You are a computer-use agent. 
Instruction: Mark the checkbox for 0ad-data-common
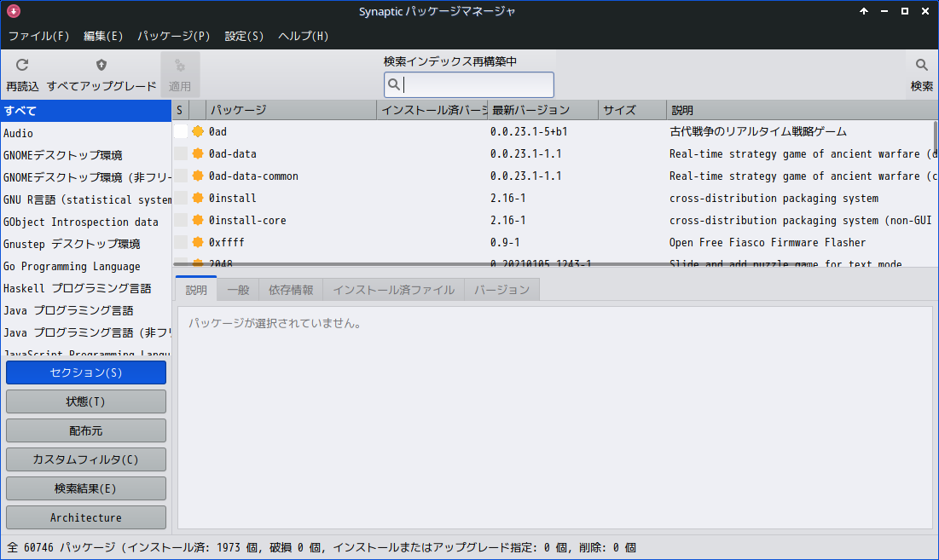click(180, 176)
